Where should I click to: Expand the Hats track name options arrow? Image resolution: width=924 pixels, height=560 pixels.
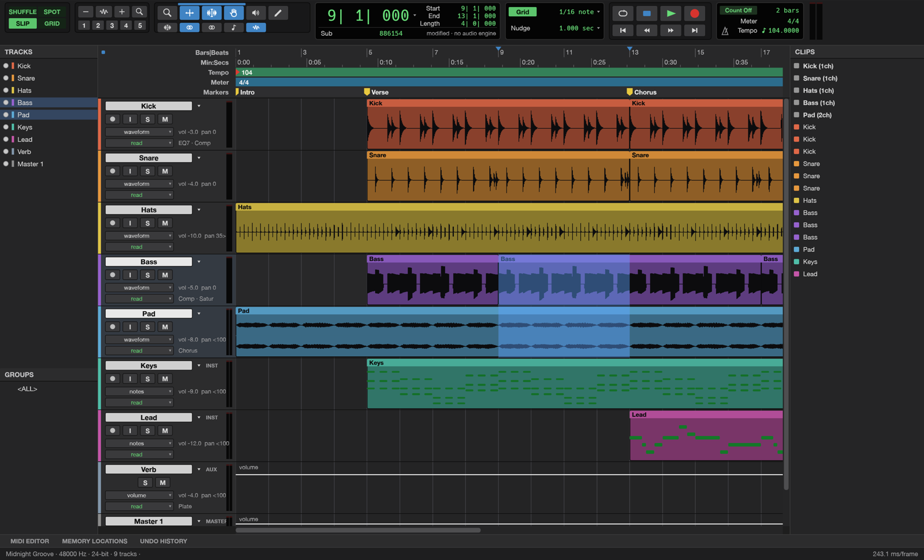click(x=199, y=210)
